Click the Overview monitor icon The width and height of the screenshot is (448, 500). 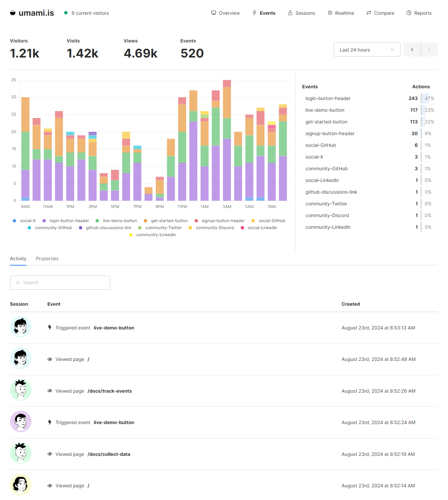(214, 13)
